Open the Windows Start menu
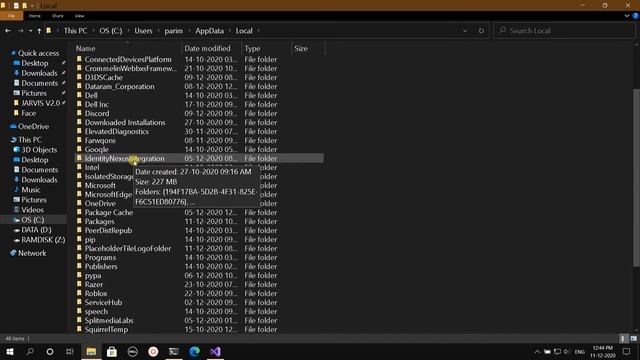 tap(9, 351)
